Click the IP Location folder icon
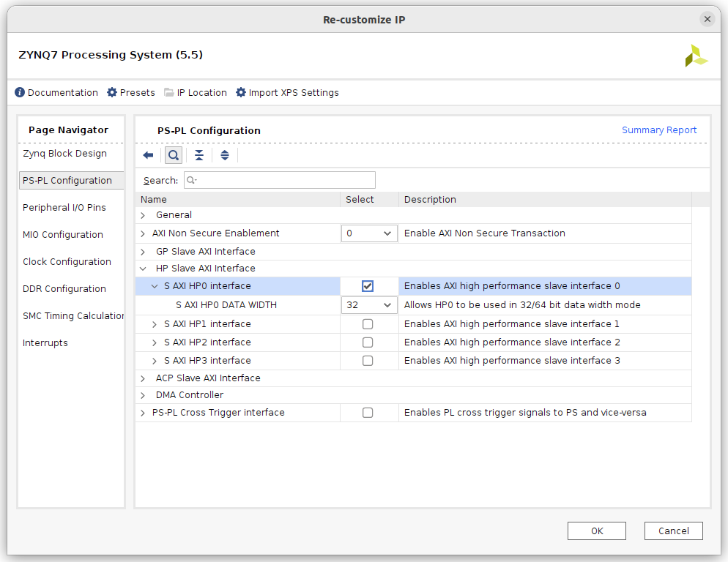 pos(169,93)
